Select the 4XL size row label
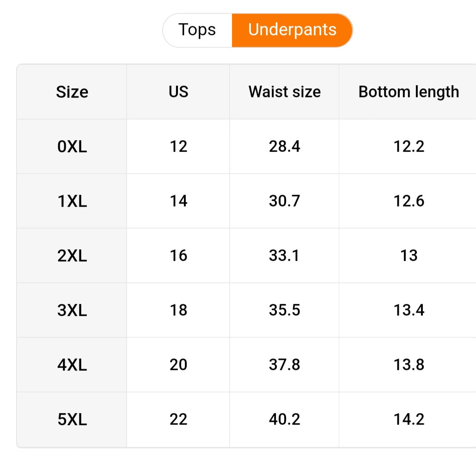This screenshot has width=476, height=451. coord(72,365)
